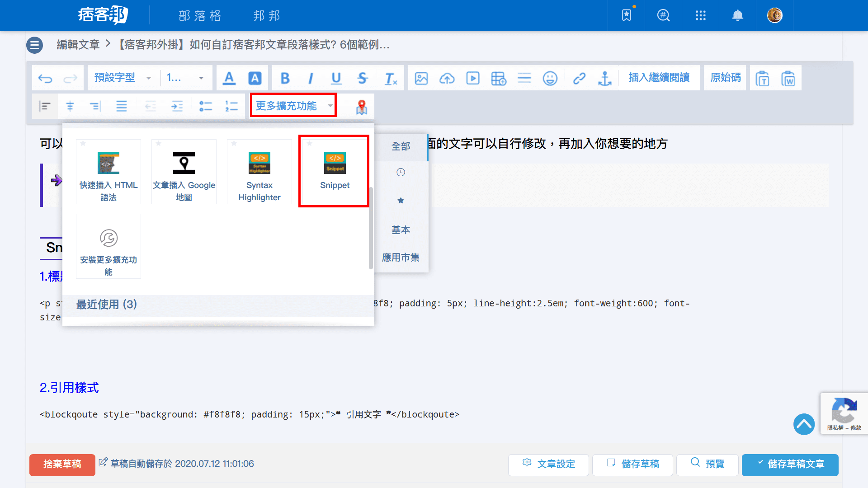868x488 pixels.
Task: Select the 應用市集 category
Action: (x=401, y=257)
